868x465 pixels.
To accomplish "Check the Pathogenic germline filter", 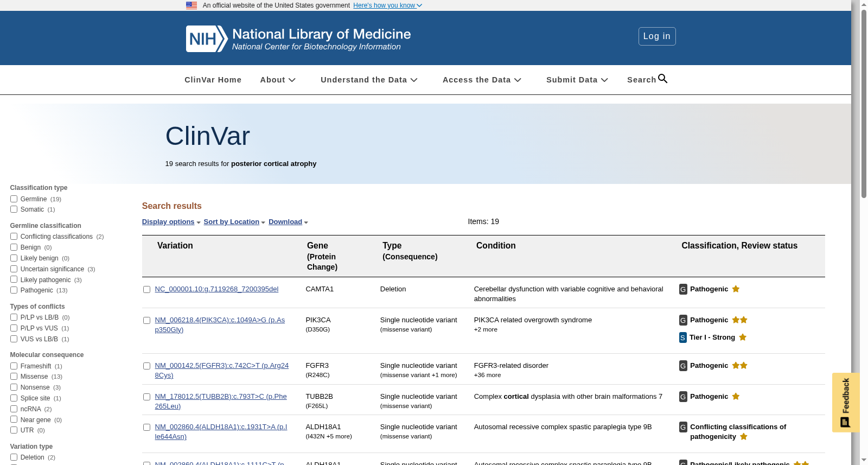I will (14, 290).
